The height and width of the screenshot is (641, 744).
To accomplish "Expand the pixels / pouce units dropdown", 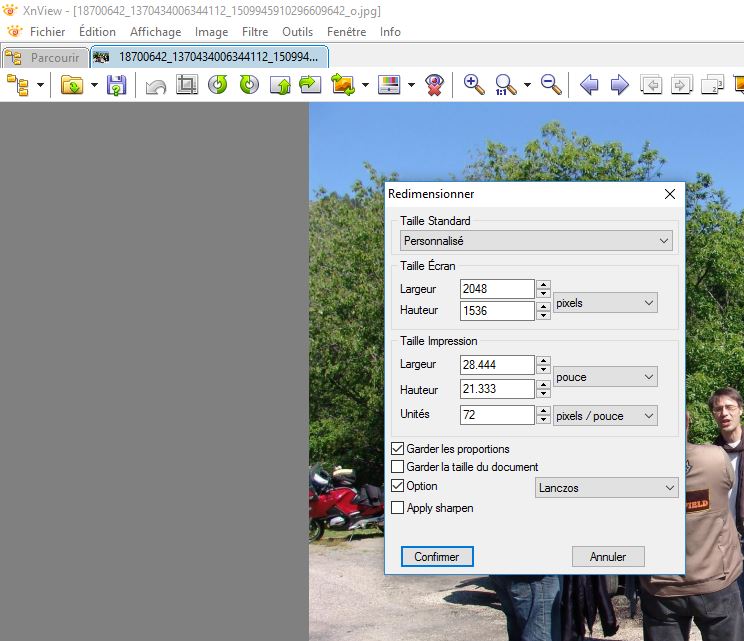I will coord(605,416).
